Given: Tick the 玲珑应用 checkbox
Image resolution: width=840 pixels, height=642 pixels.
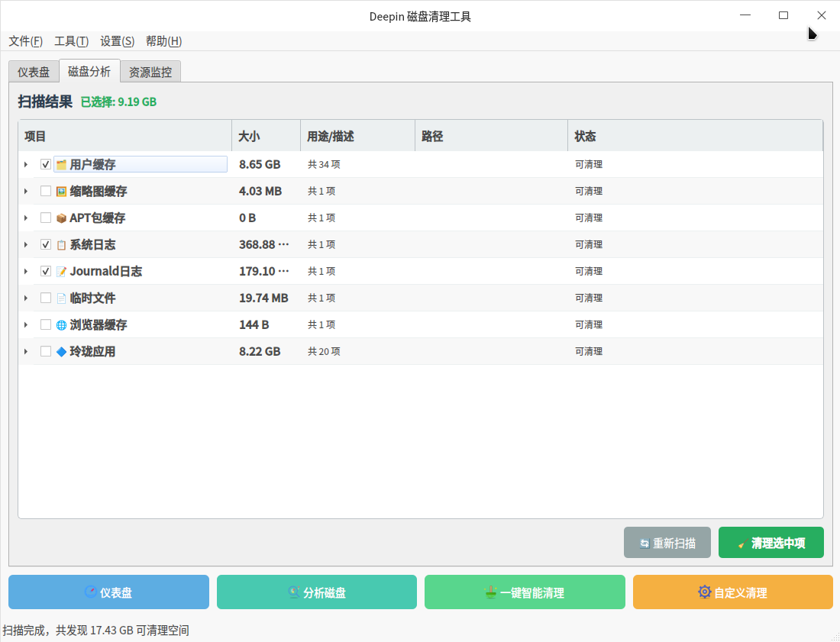Looking at the screenshot, I should pyautogui.click(x=46, y=352).
